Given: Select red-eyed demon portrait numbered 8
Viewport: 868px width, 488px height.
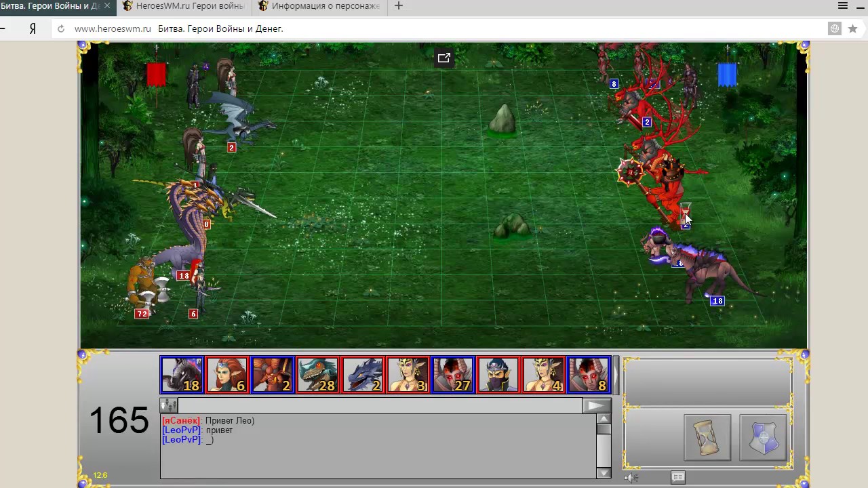Looking at the screenshot, I should [x=589, y=375].
